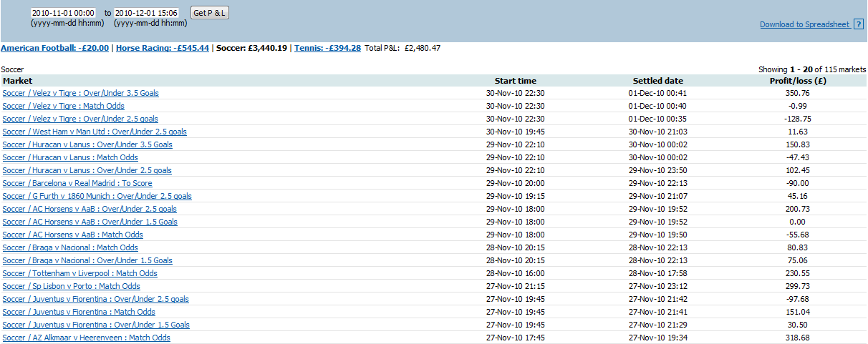868x344 pixels.
Task: Click the end date input field
Action: point(146,13)
